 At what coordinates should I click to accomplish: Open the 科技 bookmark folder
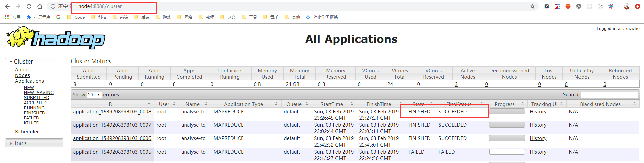coord(99,17)
